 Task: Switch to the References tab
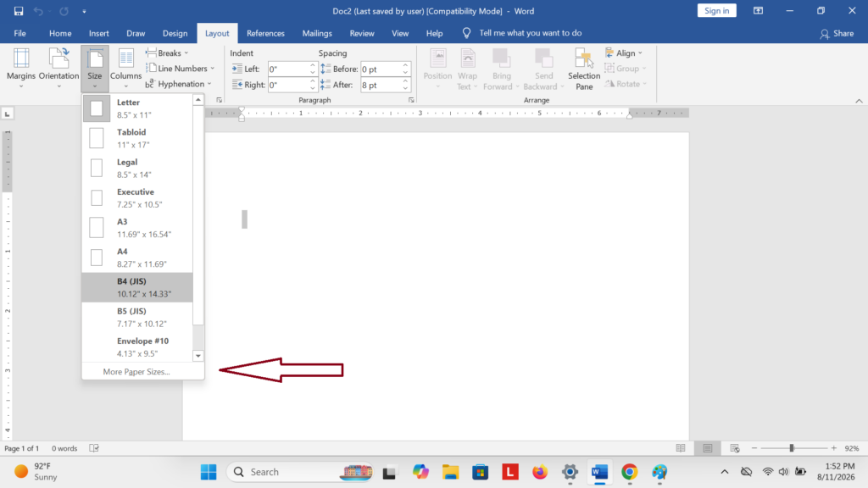(x=265, y=33)
